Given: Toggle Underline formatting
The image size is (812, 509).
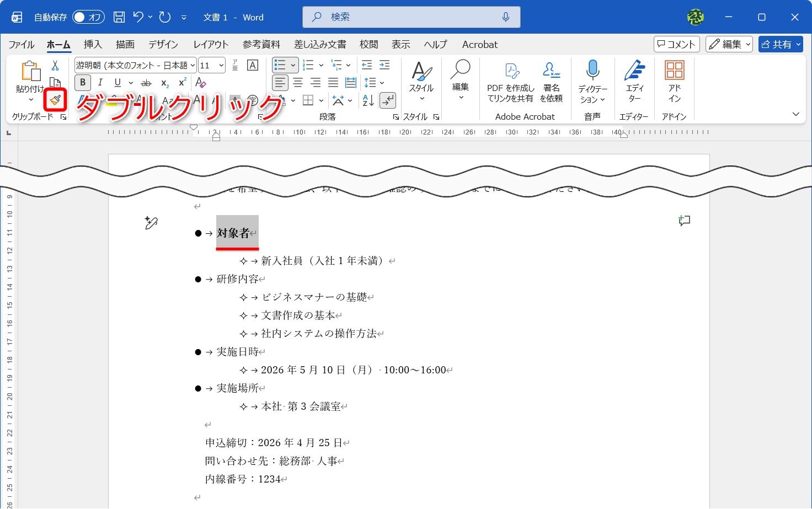Looking at the screenshot, I should (118, 82).
